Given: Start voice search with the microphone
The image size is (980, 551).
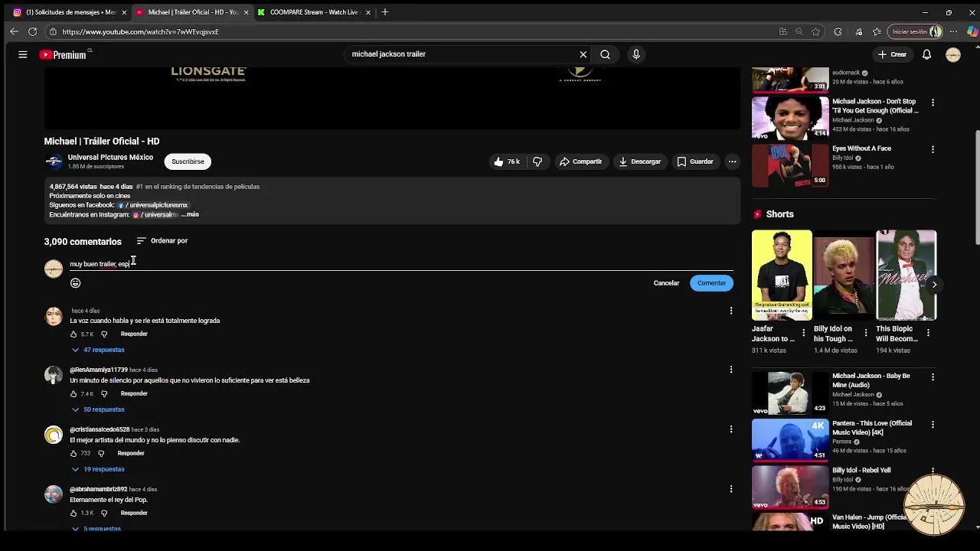Looking at the screenshot, I should [x=635, y=54].
